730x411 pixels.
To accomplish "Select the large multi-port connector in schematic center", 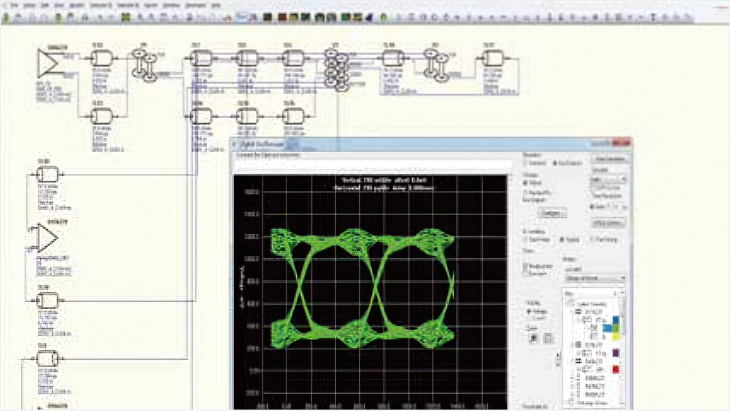I will click(334, 68).
